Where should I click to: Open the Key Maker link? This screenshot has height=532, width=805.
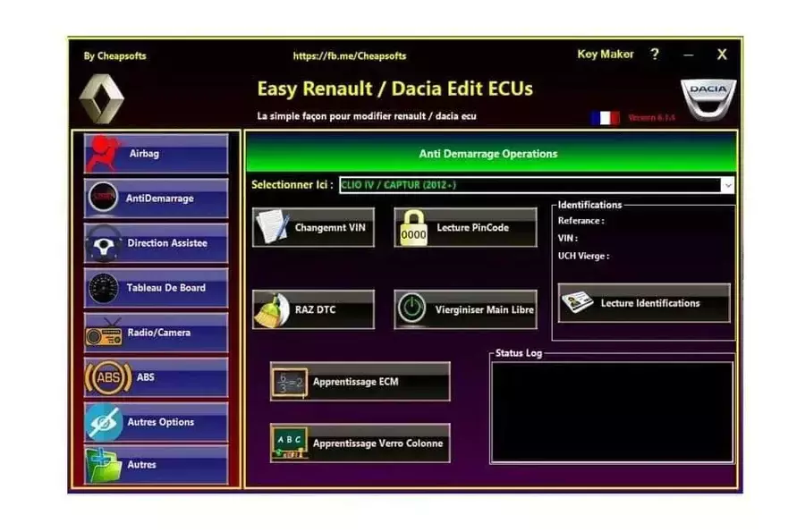click(606, 54)
